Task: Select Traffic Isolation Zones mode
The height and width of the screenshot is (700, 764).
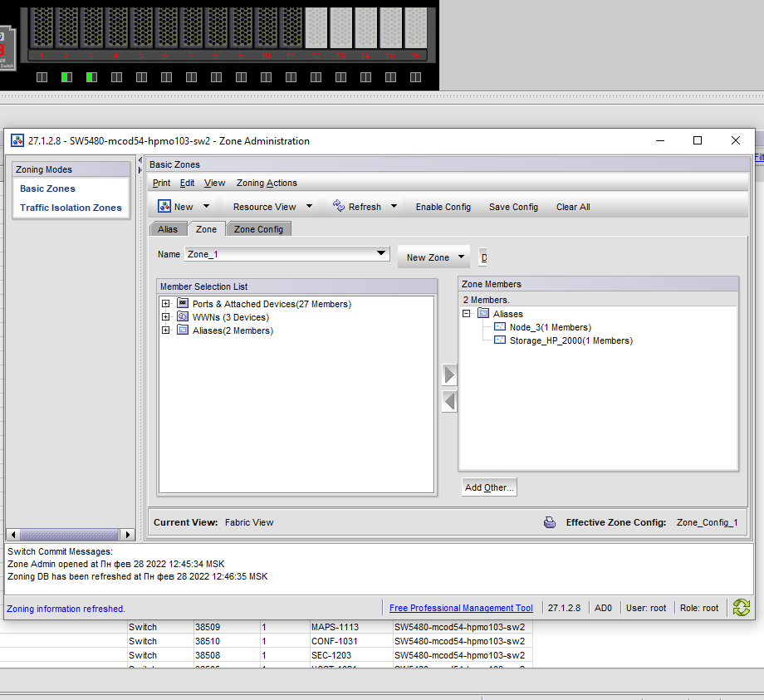Action: [x=71, y=208]
